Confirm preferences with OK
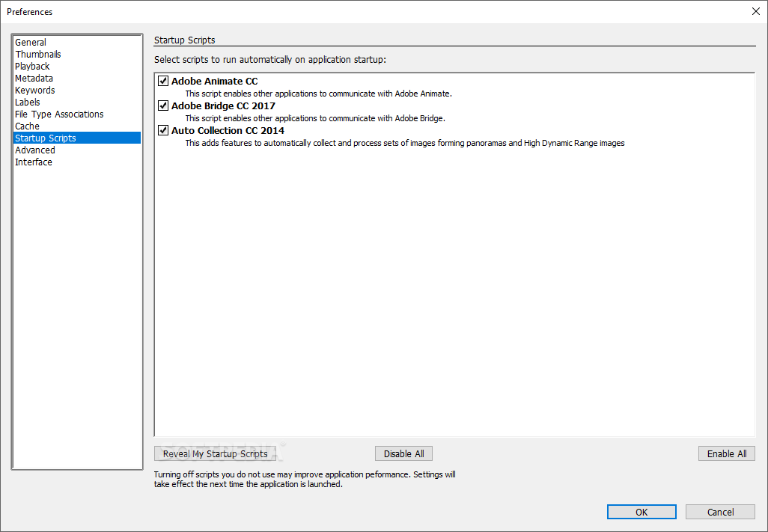The image size is (768, 532). [x=641, y=512]
